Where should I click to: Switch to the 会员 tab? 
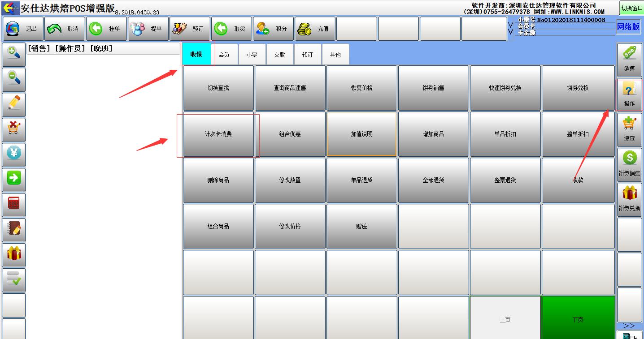[225, 54]
